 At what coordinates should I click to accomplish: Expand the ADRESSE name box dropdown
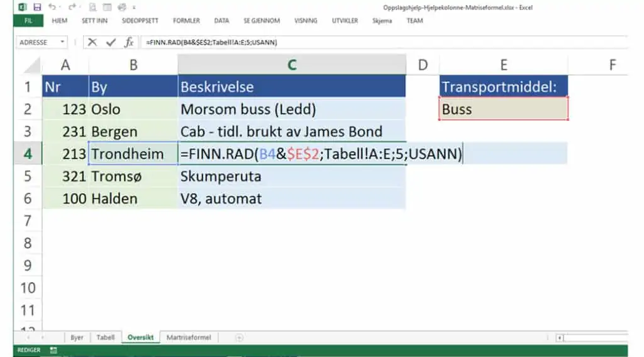click(62, 42)
